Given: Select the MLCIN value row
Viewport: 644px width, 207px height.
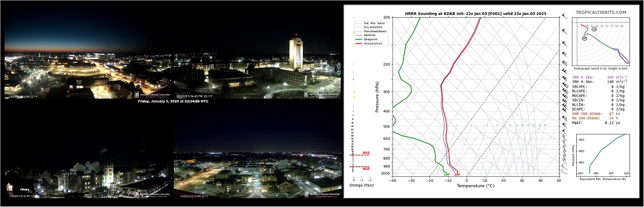Looking at the screenshot, I should (598, 105).
